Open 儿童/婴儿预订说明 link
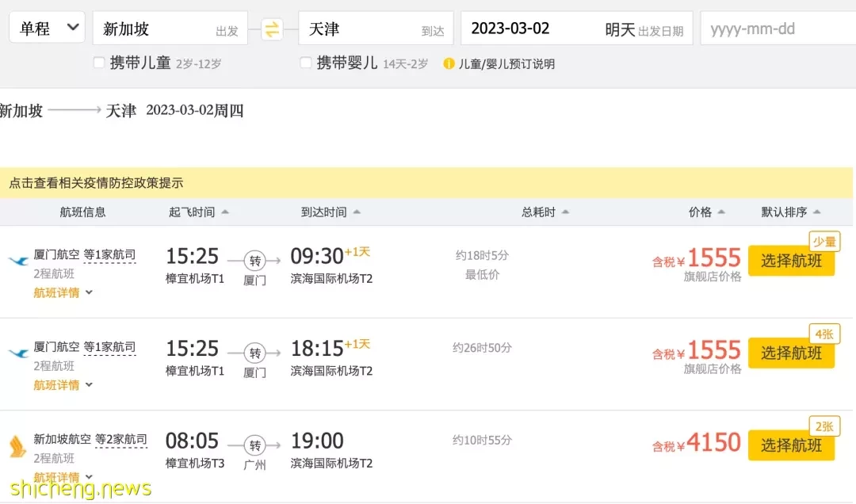856x504 pixels. [506, 64]
